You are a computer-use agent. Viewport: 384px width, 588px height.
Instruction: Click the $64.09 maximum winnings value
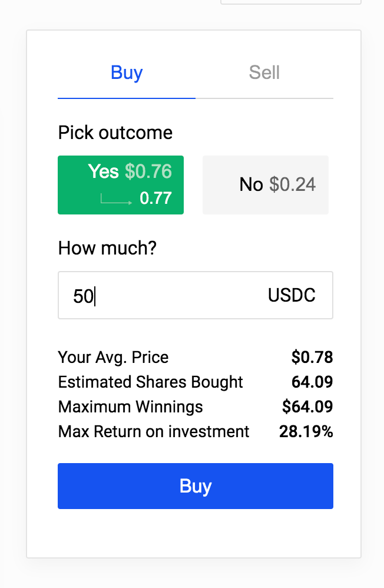pos(307,407)
